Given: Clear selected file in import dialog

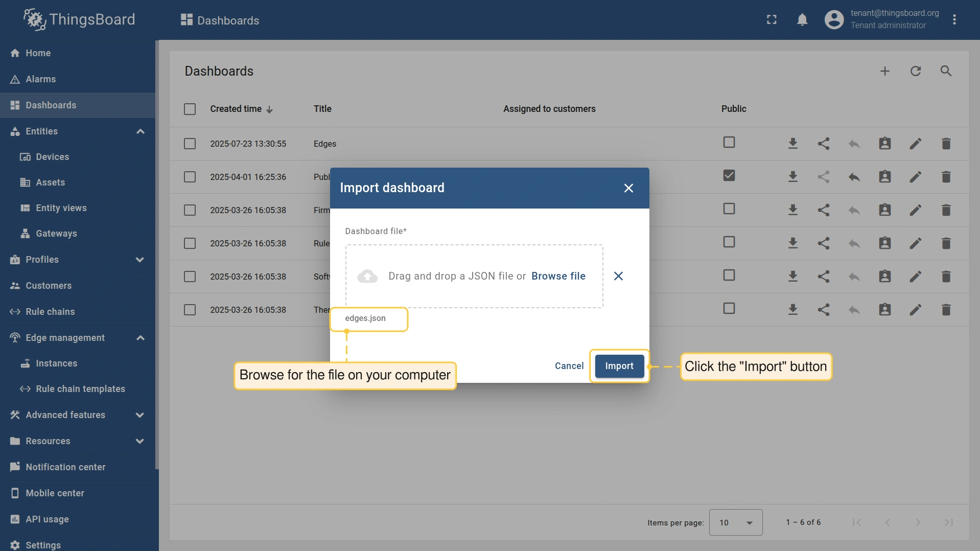Looking at the screenshot, I should pyautogui.click(x=618, y=276).
